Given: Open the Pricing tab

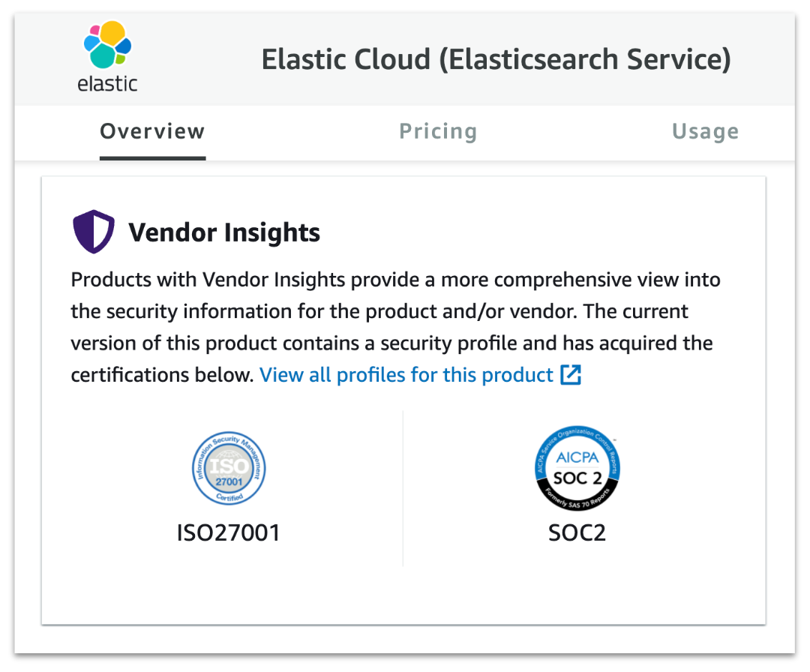Looking at the screenshot, I should click(438, 131).
